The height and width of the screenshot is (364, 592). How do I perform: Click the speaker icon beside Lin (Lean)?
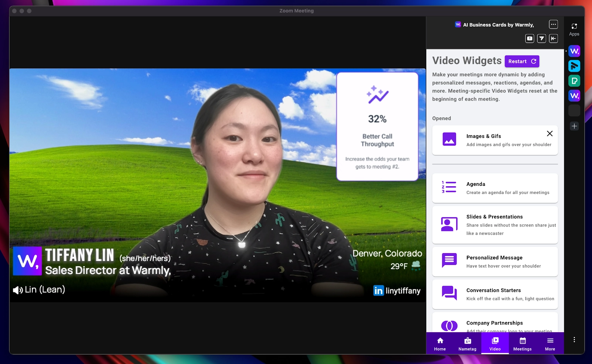coord(18,290)
